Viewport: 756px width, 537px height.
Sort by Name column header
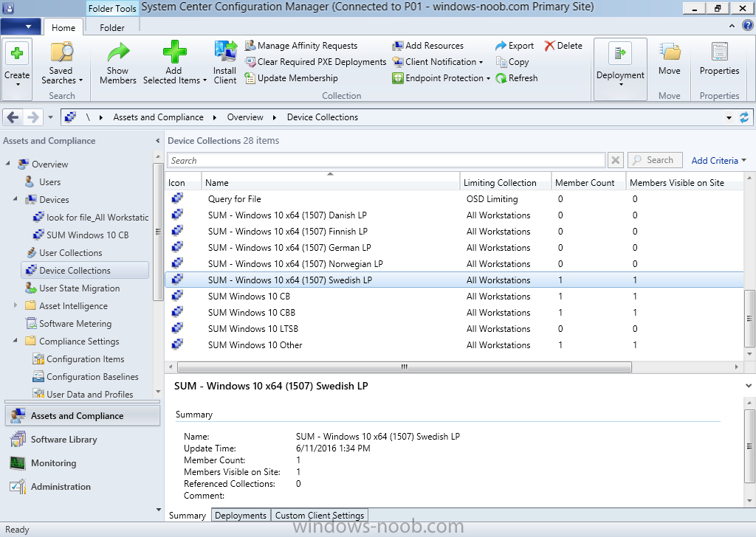tap(330, 182)
